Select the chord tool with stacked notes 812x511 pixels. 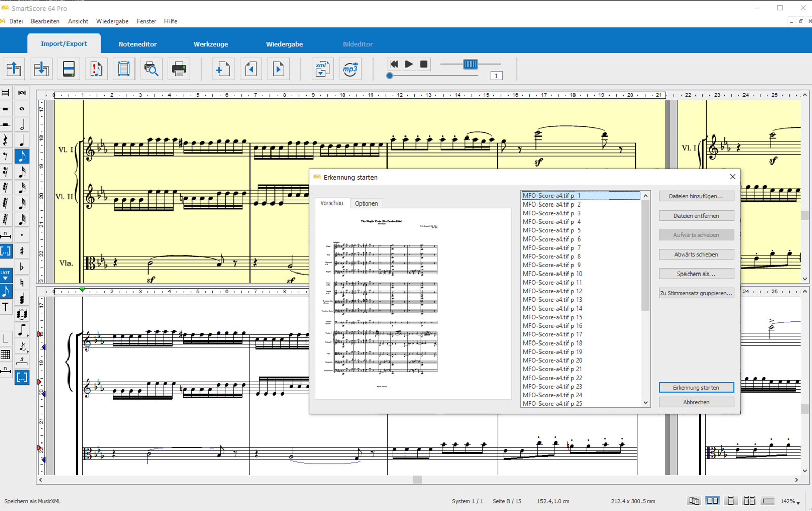pyautogui.click(x=22, y=298)
